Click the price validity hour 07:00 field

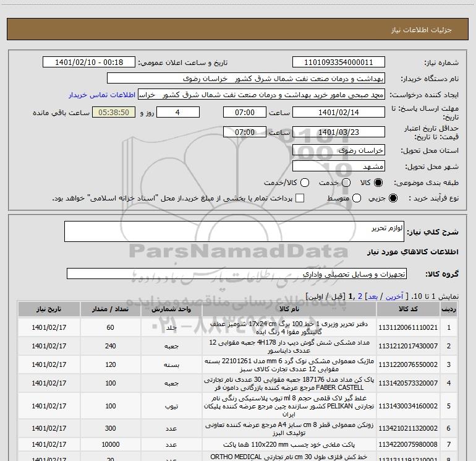pyautogui.click(x=245, y=132)
